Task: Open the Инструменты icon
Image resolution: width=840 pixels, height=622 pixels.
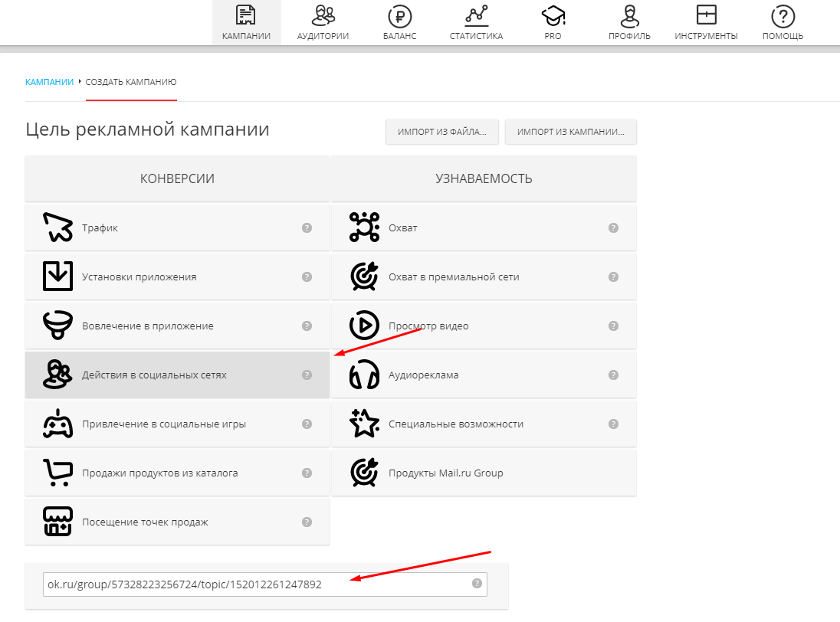Action: point(706,15)
